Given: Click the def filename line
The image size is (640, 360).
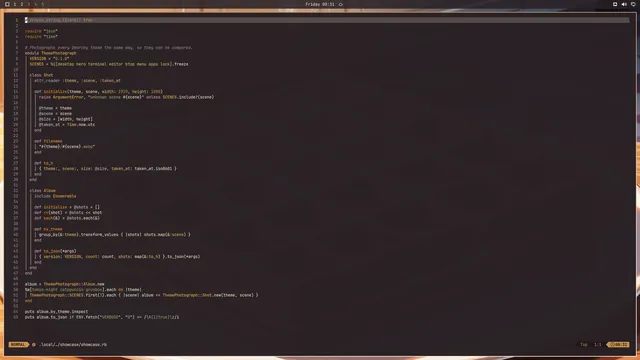Looking at the screenshot, I should [x=48, y=141].
